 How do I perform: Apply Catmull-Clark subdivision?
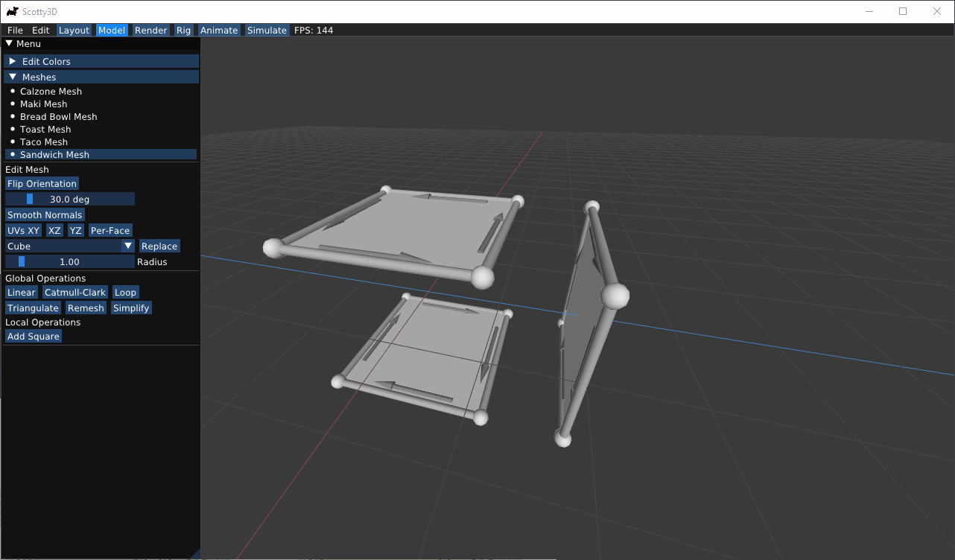click(x=75, y=293)
